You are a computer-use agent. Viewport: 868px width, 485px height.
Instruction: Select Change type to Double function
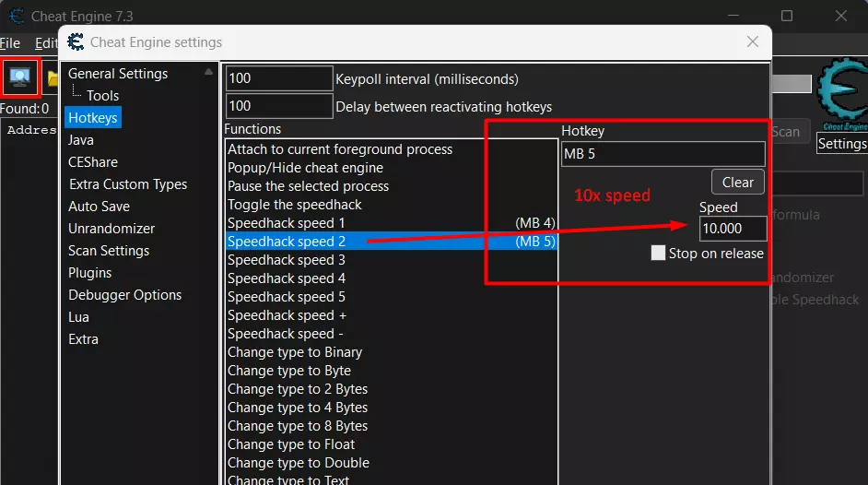coord(392,463)
